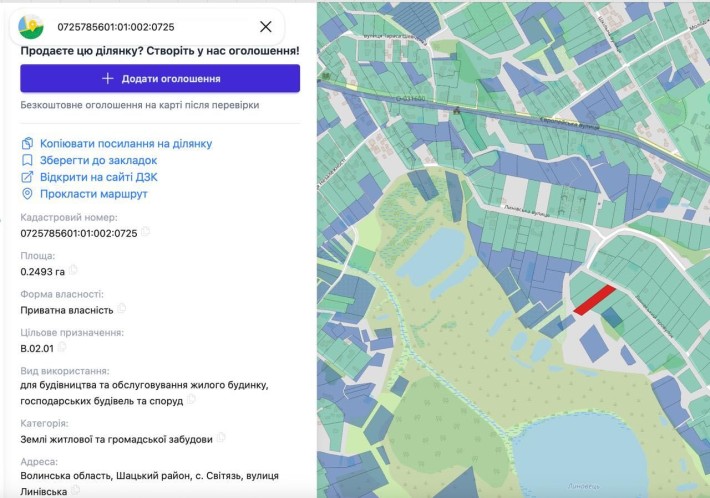The height and width of the screenshot is (498, 710).
Task: Click the plus icon on Додати оголошення
Action: (107, 78)
